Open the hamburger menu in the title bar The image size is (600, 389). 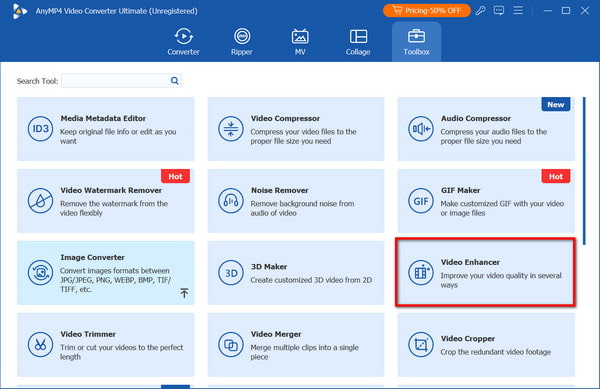518,10
